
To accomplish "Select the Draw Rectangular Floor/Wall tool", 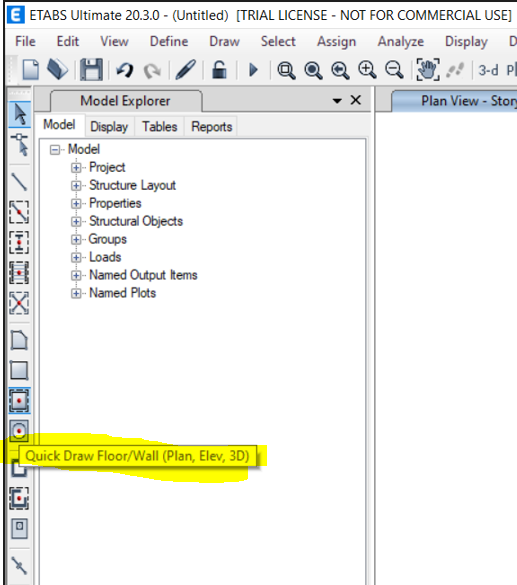I will coord(19,370).
